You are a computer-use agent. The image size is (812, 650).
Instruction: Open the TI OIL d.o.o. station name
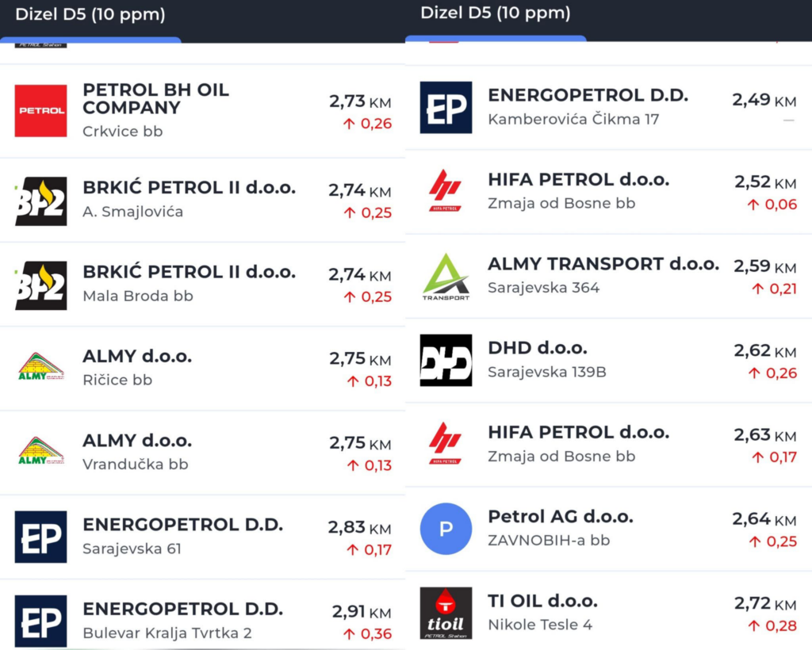[x=542, y=601]
